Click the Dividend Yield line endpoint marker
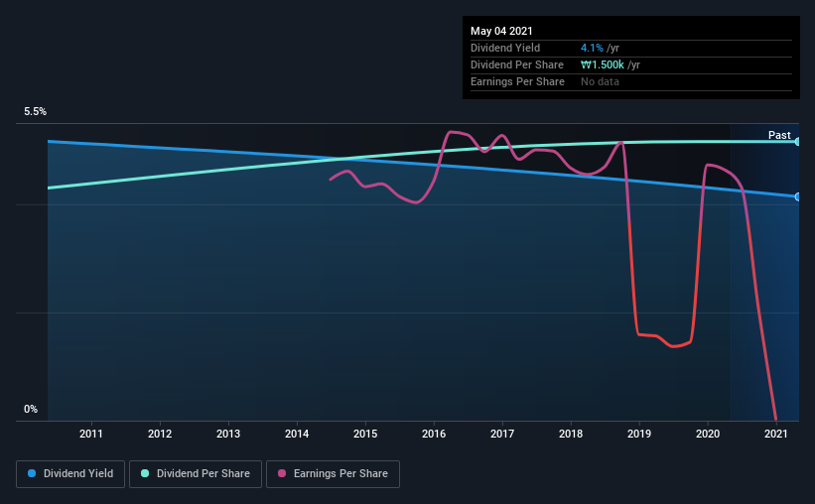 797,196
